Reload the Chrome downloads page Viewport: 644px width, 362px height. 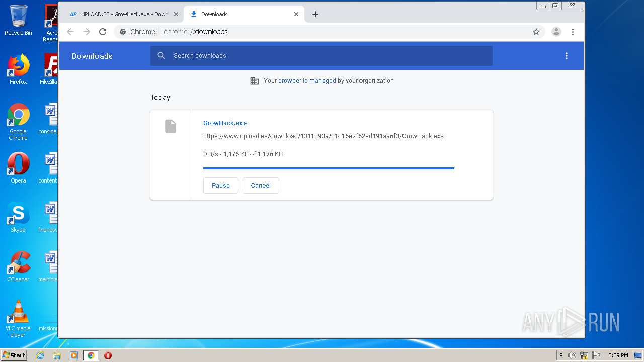103,32
